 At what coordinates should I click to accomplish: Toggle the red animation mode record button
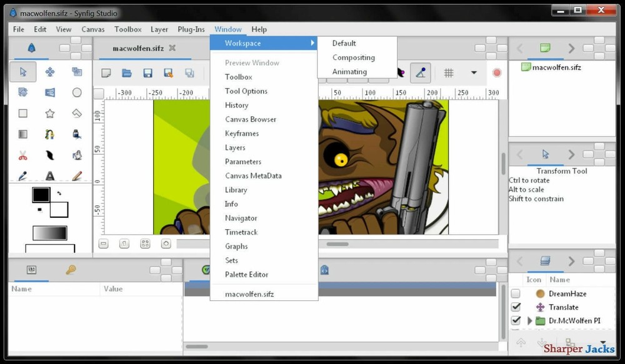[x=497, y=73]
